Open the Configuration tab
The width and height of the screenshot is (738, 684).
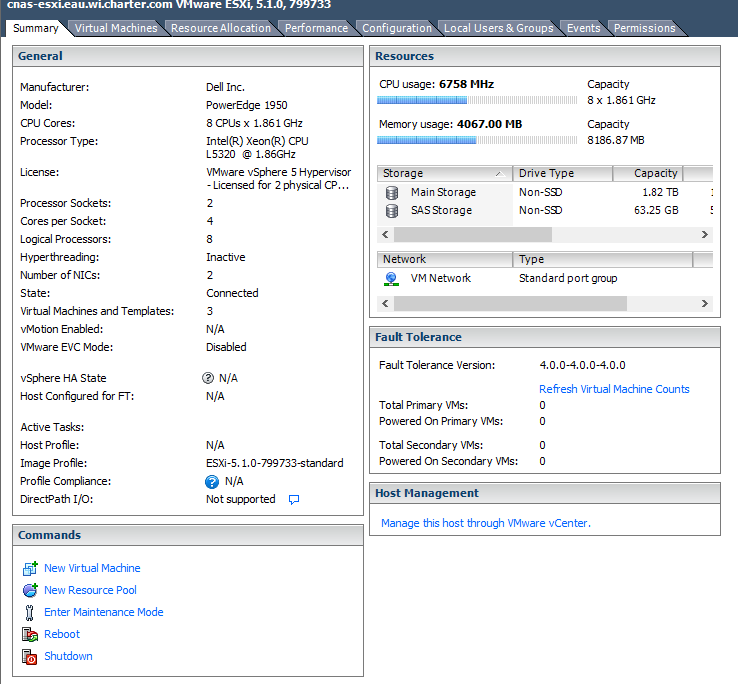coord(397,28)
